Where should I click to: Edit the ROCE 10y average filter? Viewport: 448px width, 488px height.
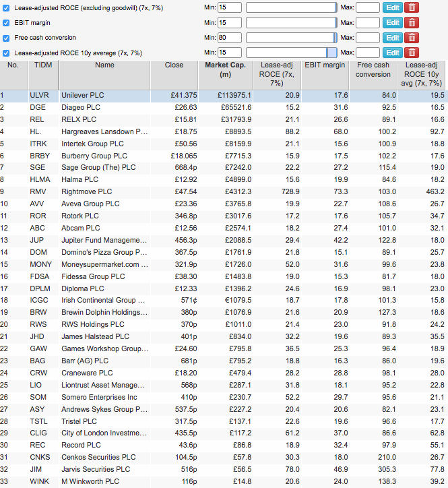(x=393, y=53)
